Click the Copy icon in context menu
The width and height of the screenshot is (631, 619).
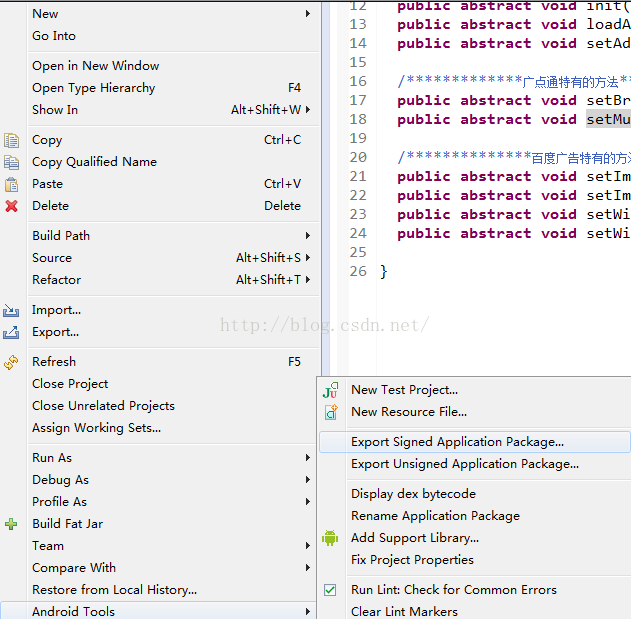click(12, 140)
